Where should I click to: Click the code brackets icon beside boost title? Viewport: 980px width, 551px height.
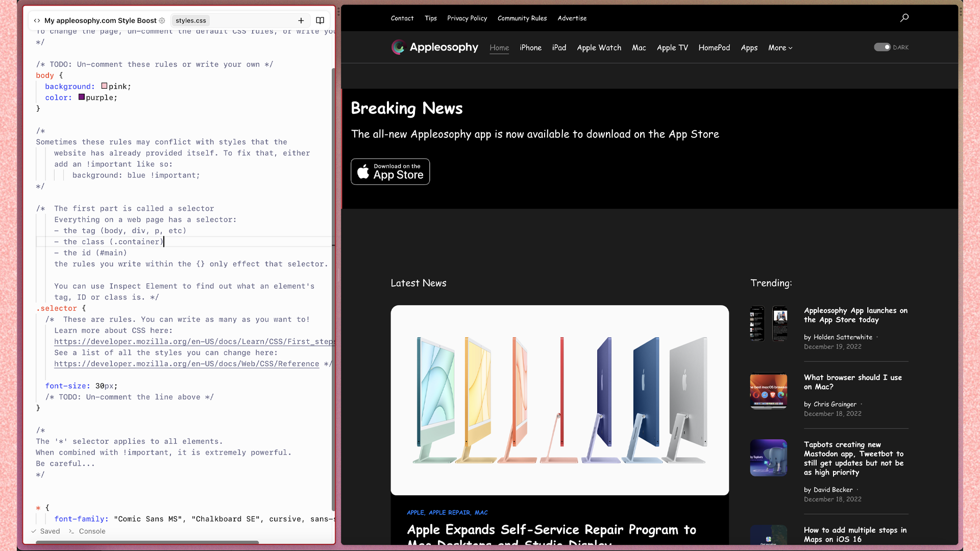pyautogui.click(x=37, y=20)
